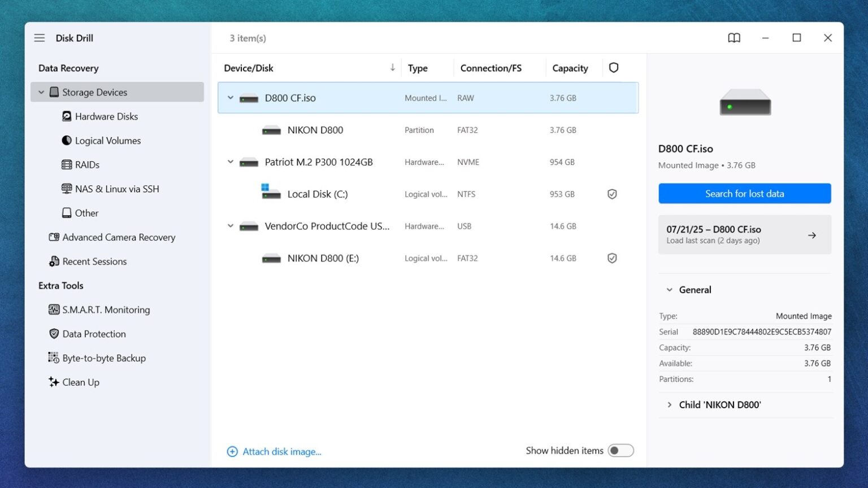The width and height of the screenshot is (868, 488).
Task: Click the documentation book icon
Action: (734, 38)
